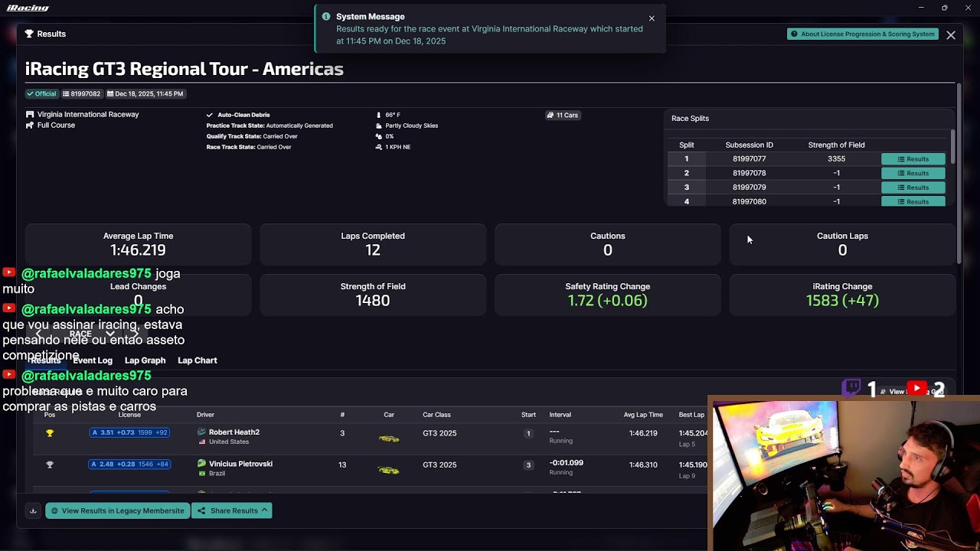Click the YouTube viewer count icon

[x=916, y=388]
